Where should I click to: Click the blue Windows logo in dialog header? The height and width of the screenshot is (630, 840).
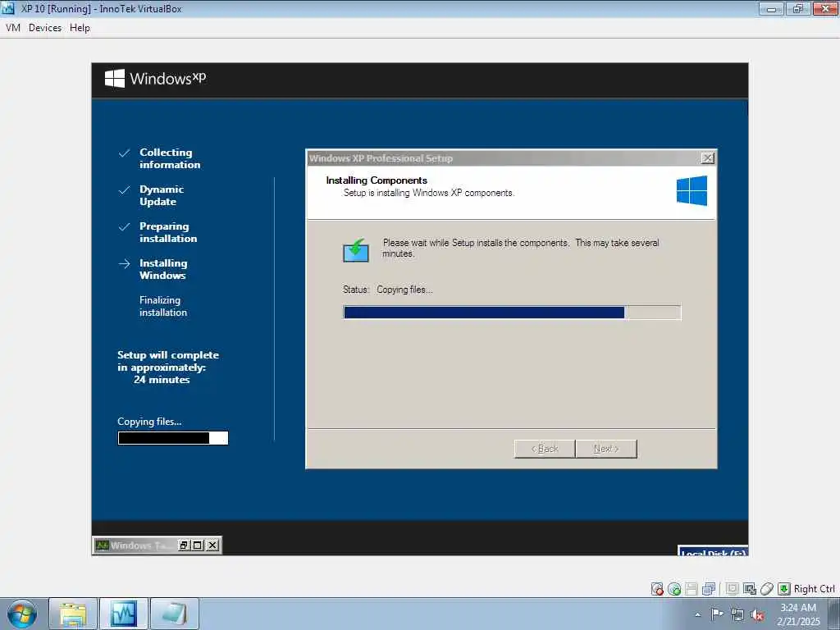click(x=692, y=190)
